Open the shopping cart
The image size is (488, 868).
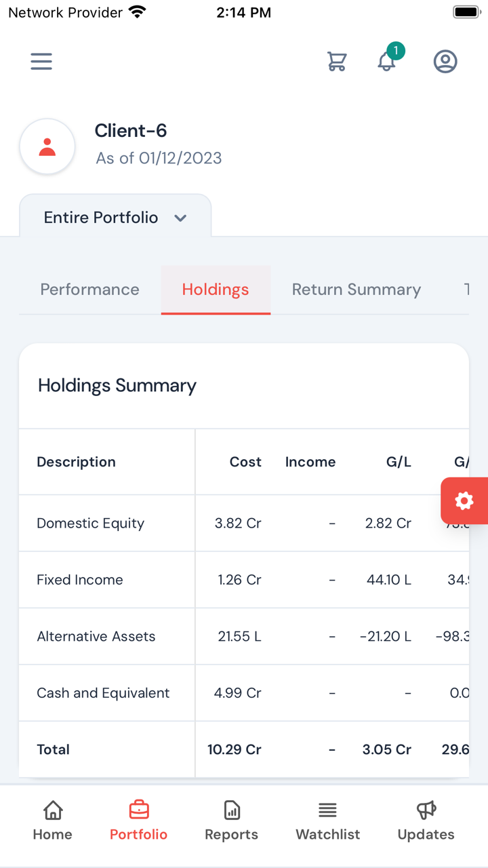click(337, 62)
